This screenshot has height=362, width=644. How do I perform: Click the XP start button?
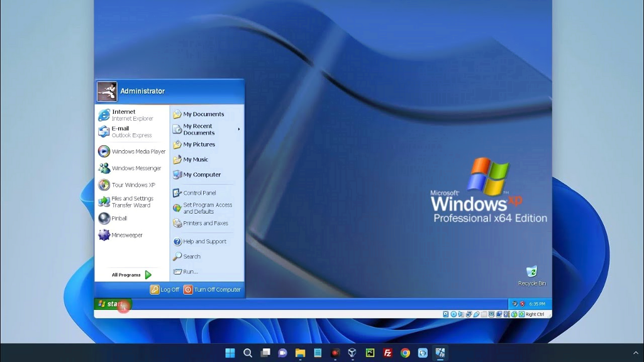point(113,304)
